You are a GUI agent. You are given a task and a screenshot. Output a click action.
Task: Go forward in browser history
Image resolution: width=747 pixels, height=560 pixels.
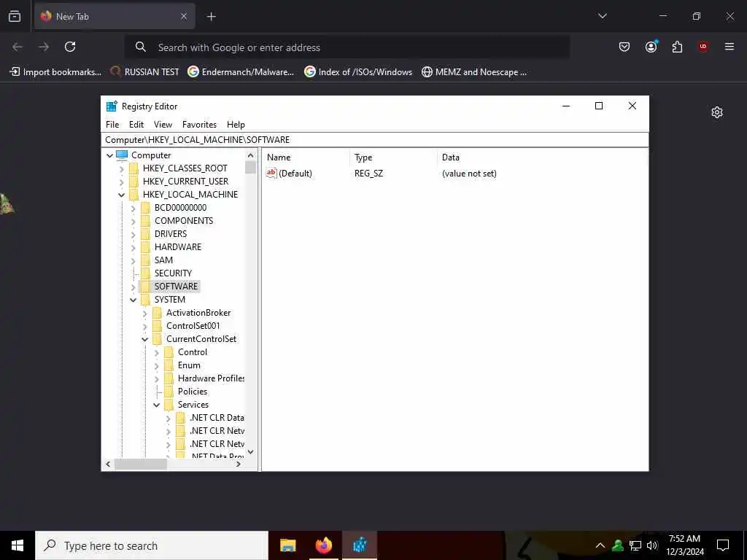point(44,47)
